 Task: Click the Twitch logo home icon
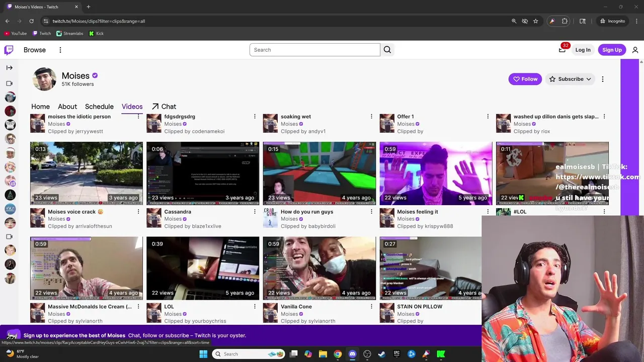(x=9, y=50)
